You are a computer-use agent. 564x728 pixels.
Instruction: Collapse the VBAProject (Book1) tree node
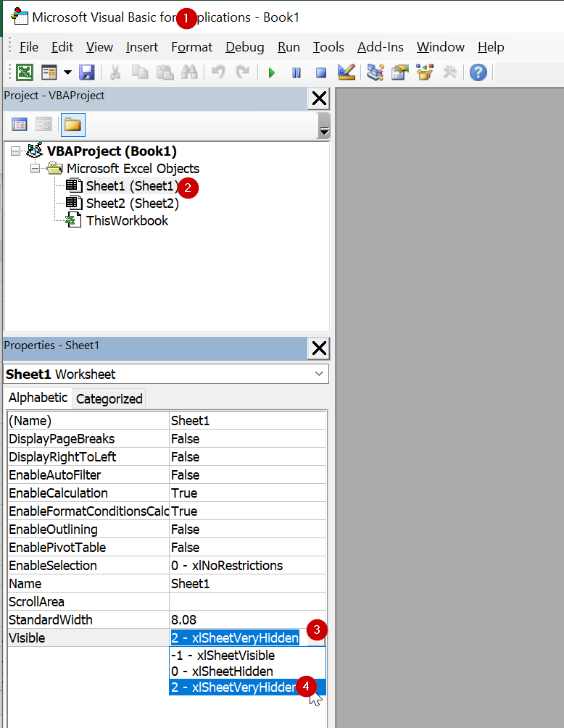click(x=16, y=151)
